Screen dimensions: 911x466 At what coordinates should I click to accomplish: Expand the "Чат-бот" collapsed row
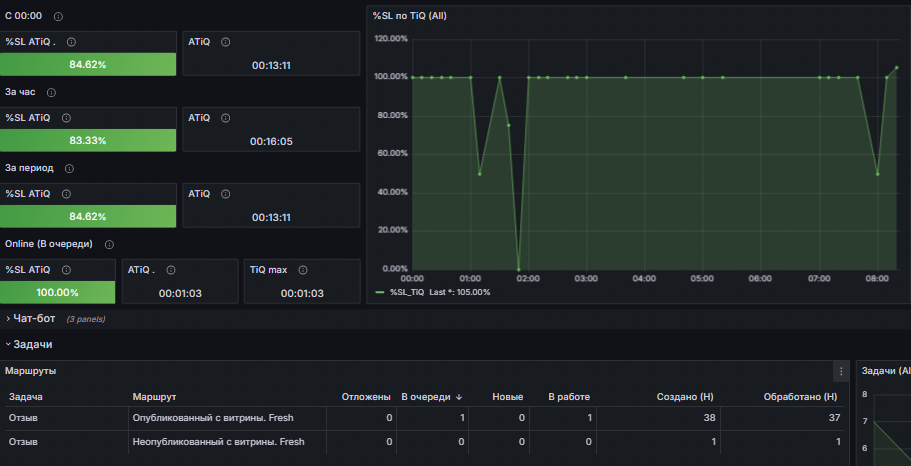(x=34, y=318)
